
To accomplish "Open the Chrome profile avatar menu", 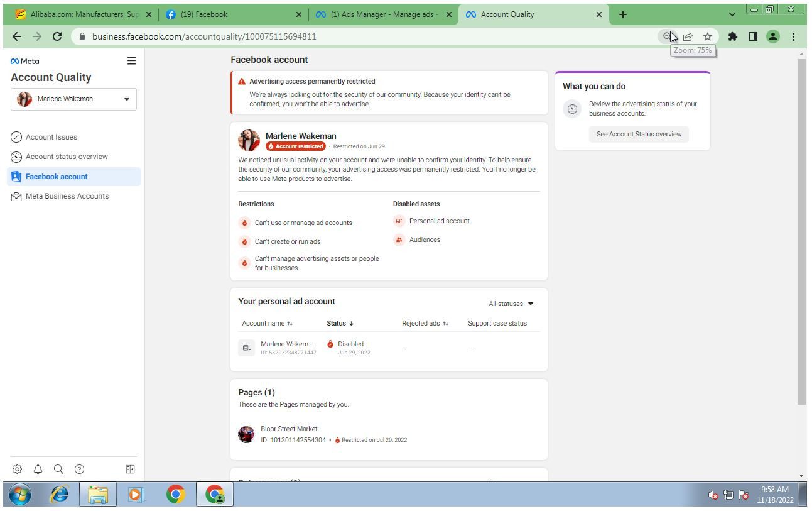I will [773, 36].
